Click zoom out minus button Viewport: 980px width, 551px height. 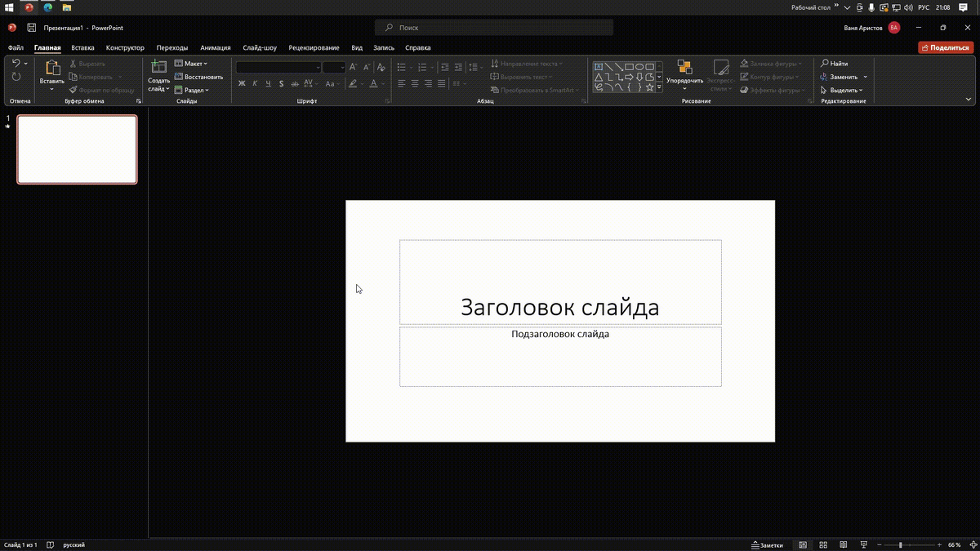880,544
